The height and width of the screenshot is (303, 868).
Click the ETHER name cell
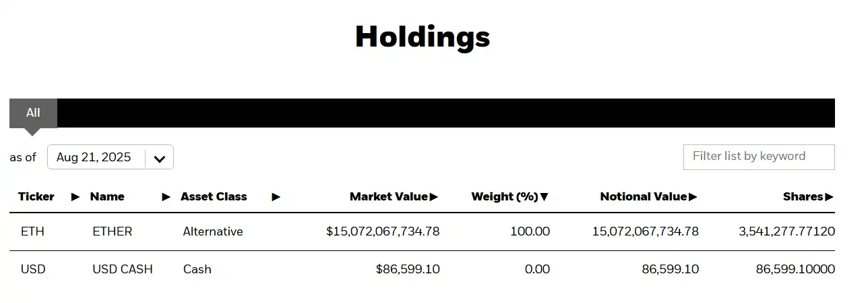(113, 231)
